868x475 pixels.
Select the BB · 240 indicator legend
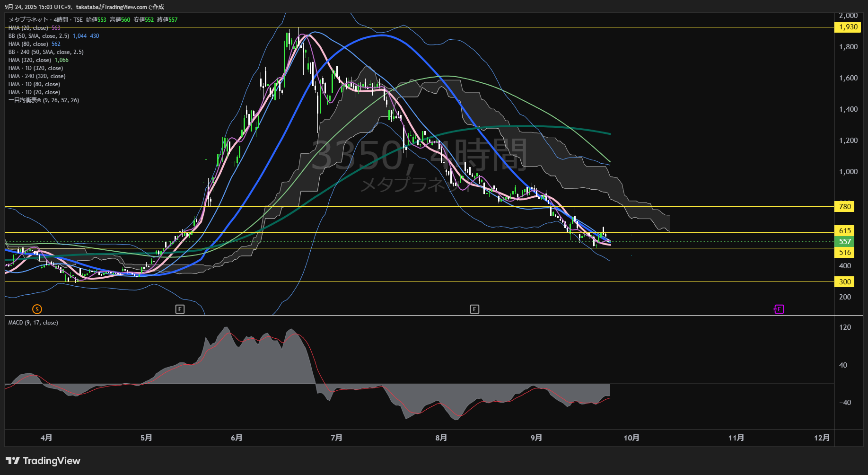tap(46, 52)
